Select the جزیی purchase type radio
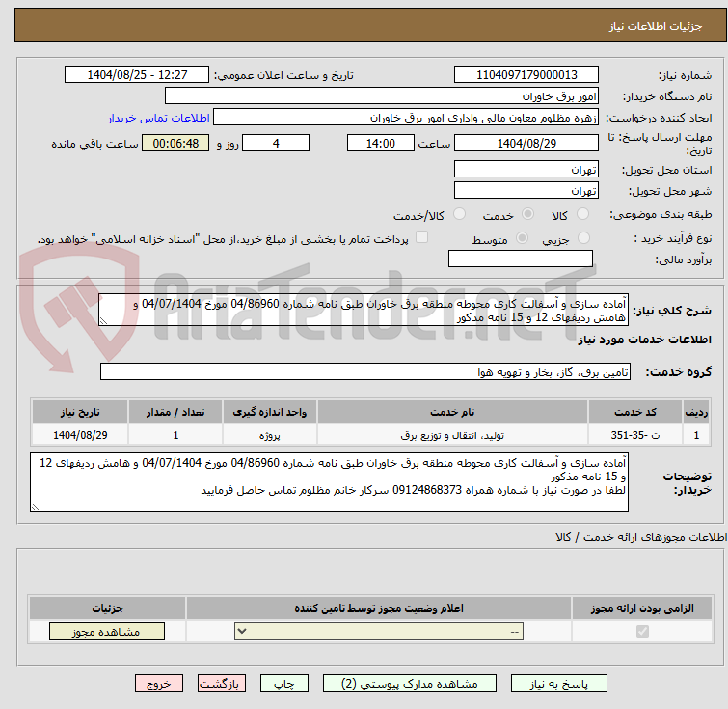This screenshot has height=709, width=728. (583, 238)
